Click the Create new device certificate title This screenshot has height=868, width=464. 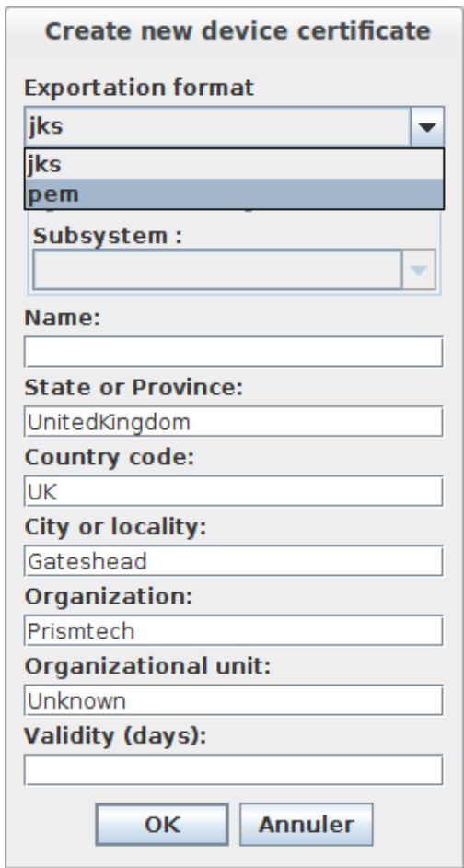(x=238, y=31)
